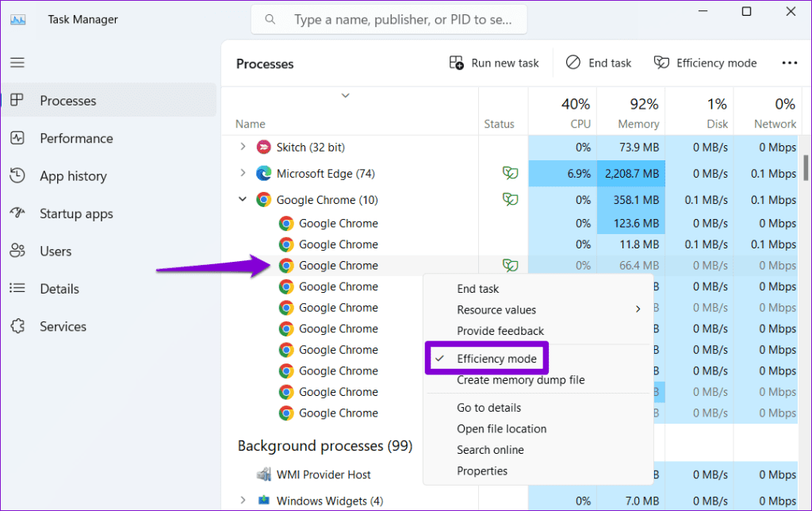Screen dimensions: 812x511
Task: Click the green Efficiency mode leaf beside Microsoft Edge
Action: coord(511,173)
